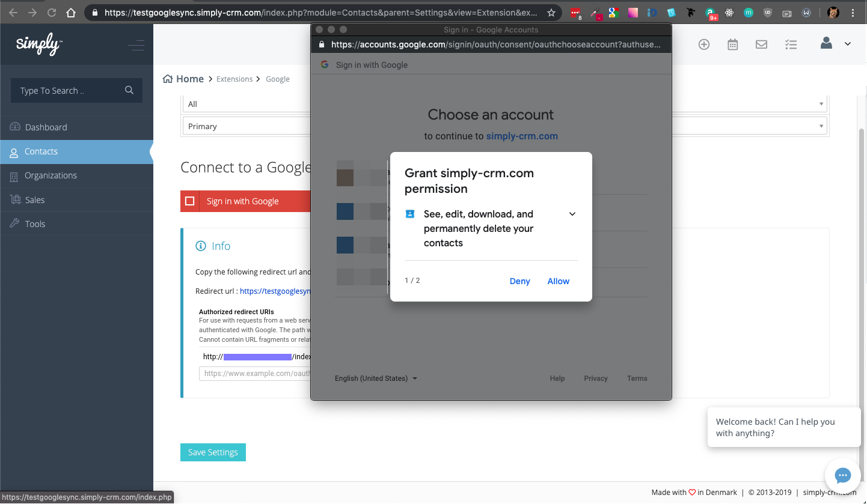Click the Extensions breadcrumb link
Viewport: 867px width, 504px height.
[234, 79]
